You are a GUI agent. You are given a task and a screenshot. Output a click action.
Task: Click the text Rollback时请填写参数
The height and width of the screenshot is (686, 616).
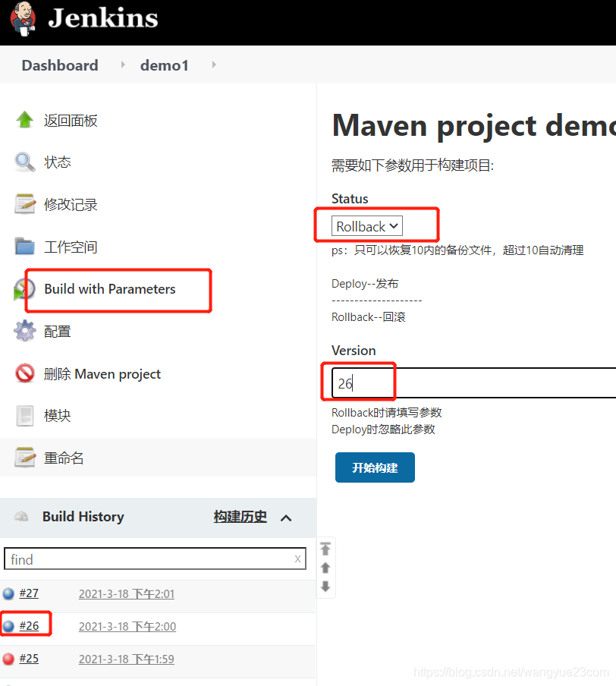pos(387,413)
